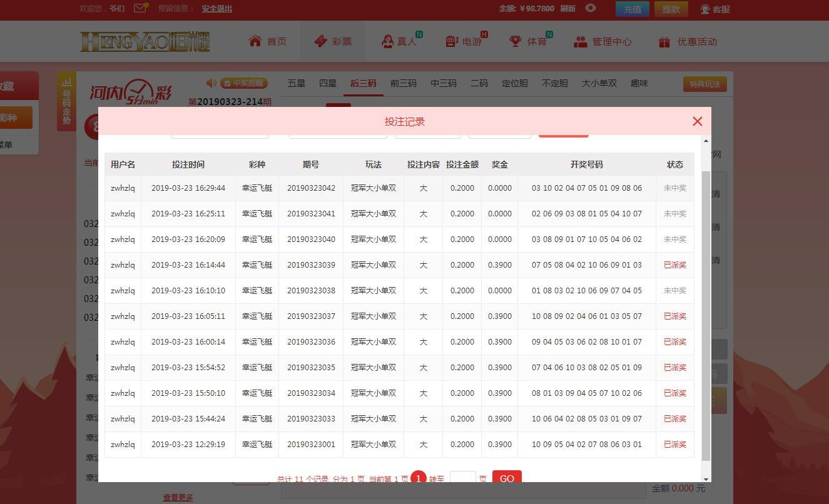Click the 提款 withdraw button
This screenshot has width=829, height=504.
click(671, 9)
